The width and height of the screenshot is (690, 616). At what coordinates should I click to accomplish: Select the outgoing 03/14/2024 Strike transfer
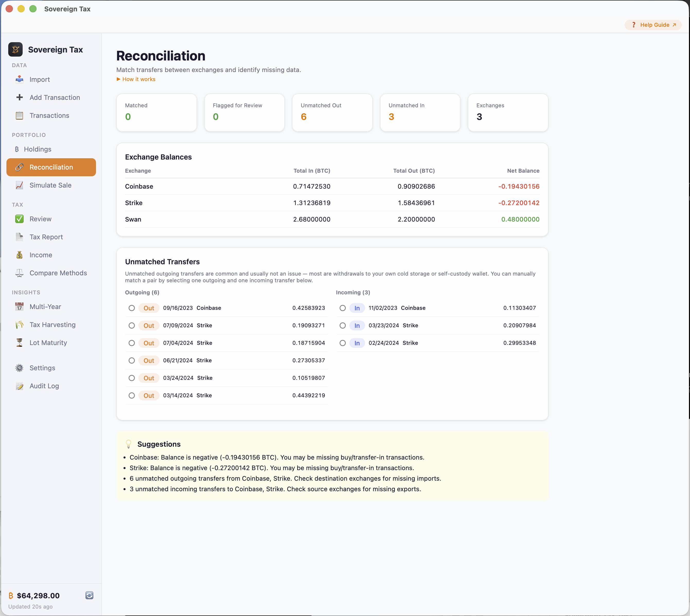[132, 395]
